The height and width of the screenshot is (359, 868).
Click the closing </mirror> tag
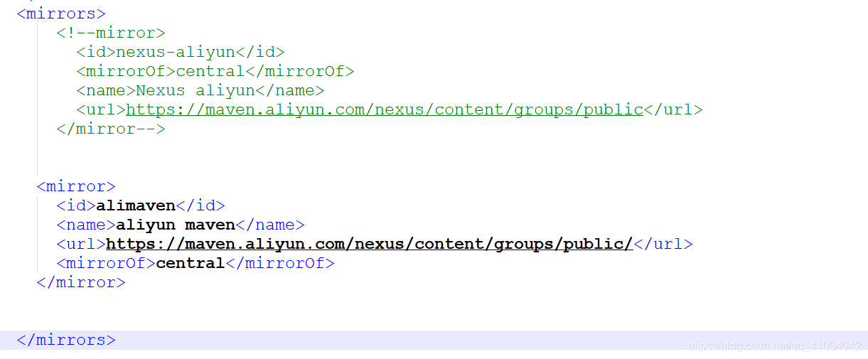[x=81, y=282]
